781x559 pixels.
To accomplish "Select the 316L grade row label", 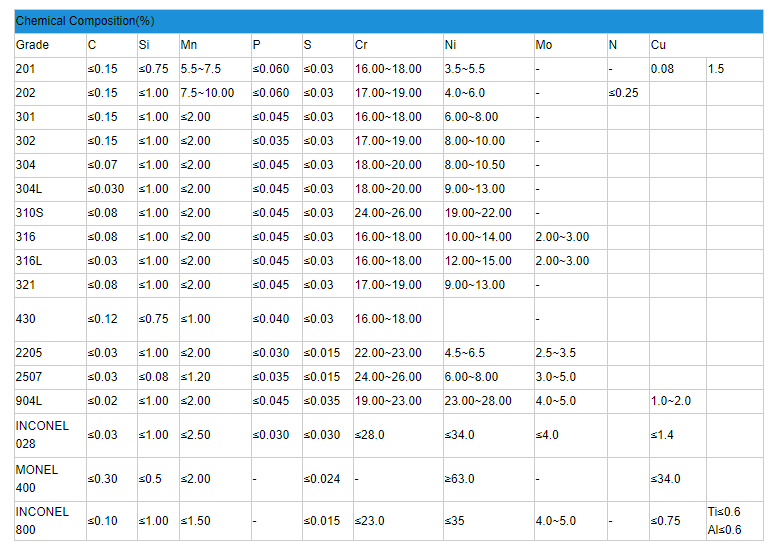I will click(30, 261).
